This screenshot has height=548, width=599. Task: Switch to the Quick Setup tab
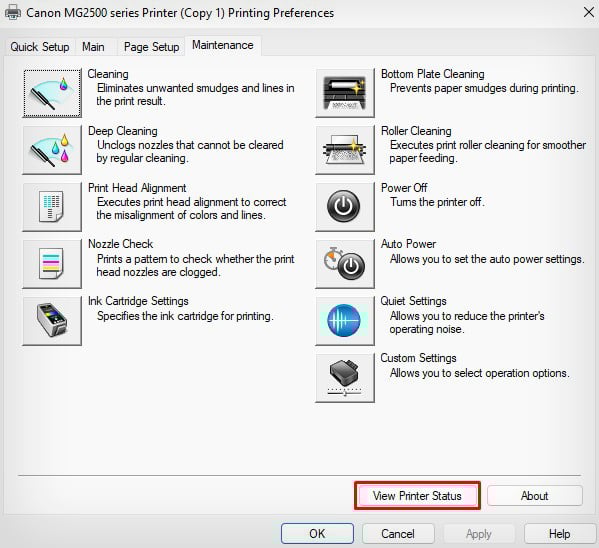coord(40,47)
